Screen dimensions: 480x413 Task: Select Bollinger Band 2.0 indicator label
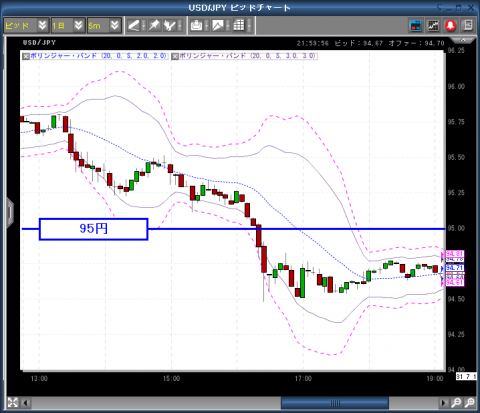pos(98,56)
